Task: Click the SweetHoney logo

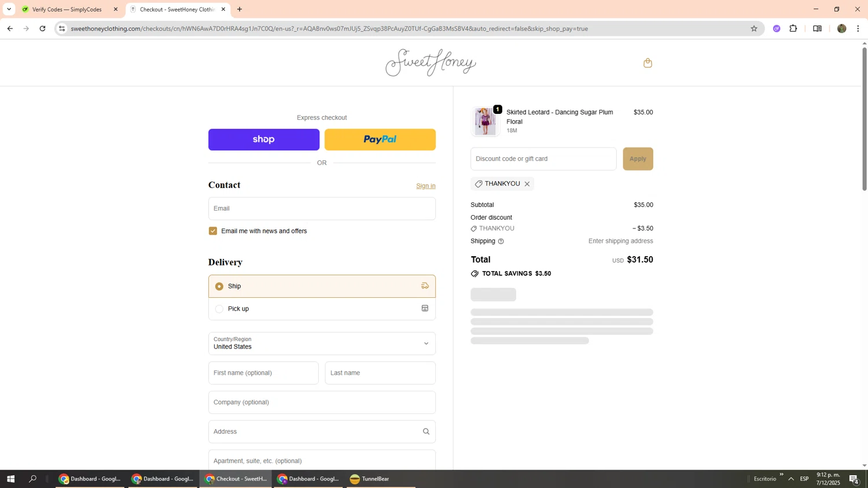Action: tap(431, 62)
